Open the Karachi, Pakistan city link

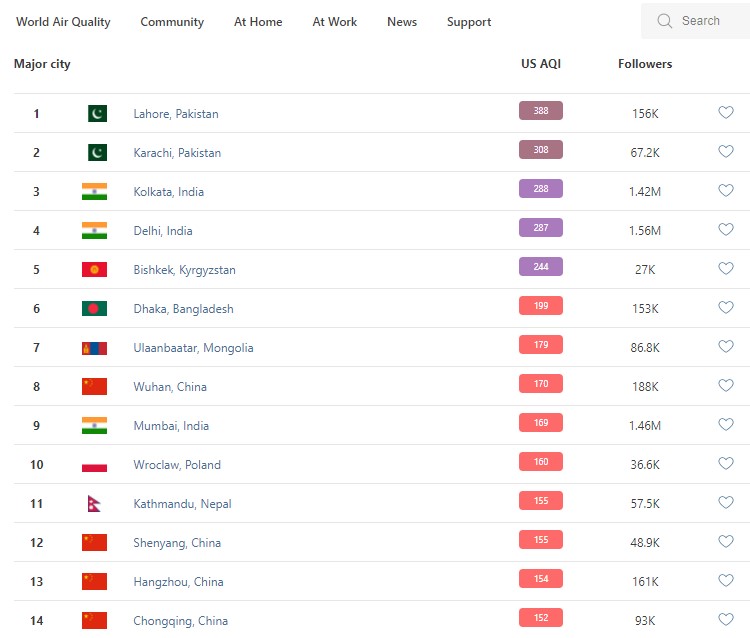pos(177,153)
